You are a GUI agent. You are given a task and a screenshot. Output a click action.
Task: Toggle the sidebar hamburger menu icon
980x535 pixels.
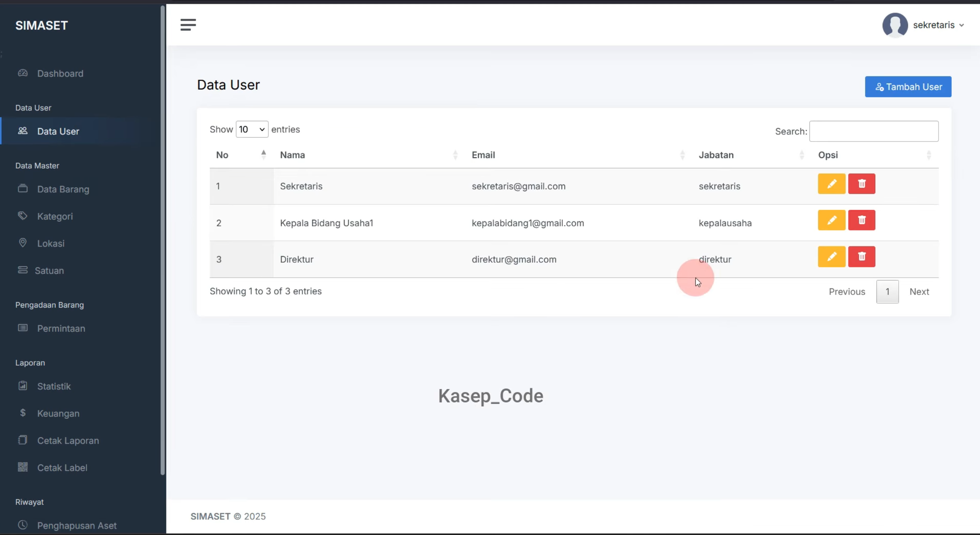click(x=188, y=25)
